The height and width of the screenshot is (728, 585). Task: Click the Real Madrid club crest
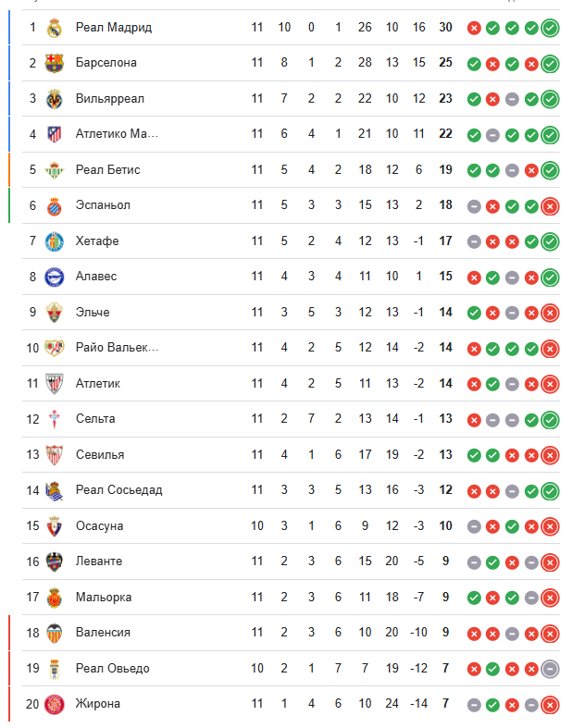click(53, 28)
